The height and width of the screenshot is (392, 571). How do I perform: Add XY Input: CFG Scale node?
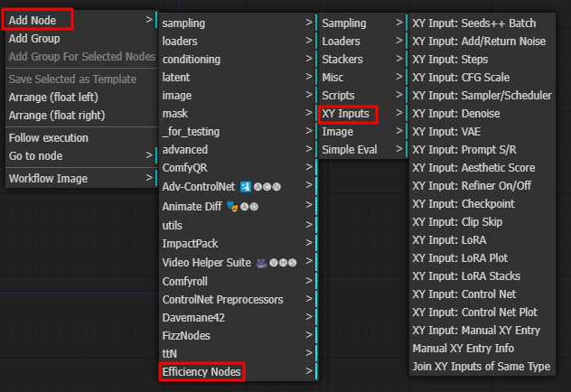482,77
